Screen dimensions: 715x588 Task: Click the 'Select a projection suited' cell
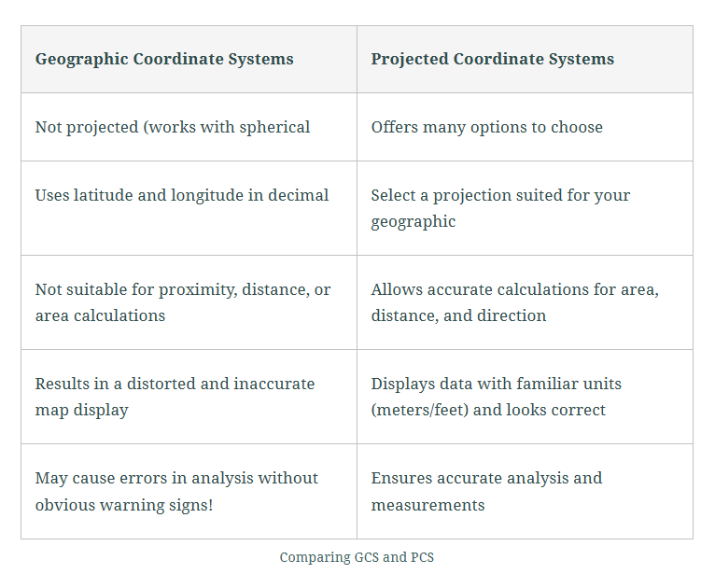point(500,196)
